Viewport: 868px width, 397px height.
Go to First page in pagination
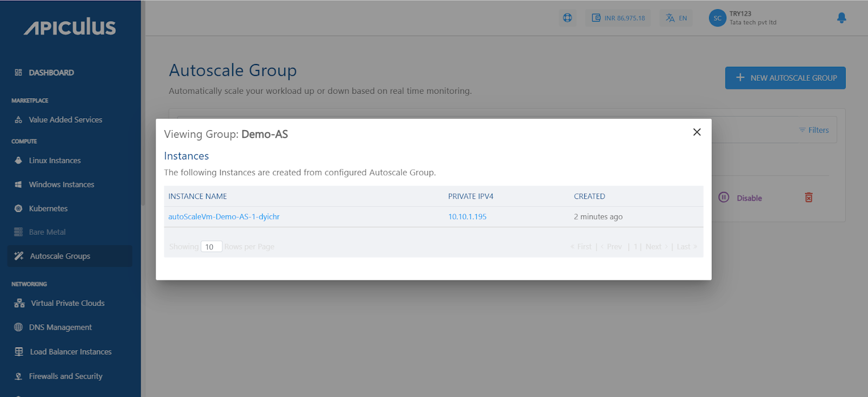point(581,247)
